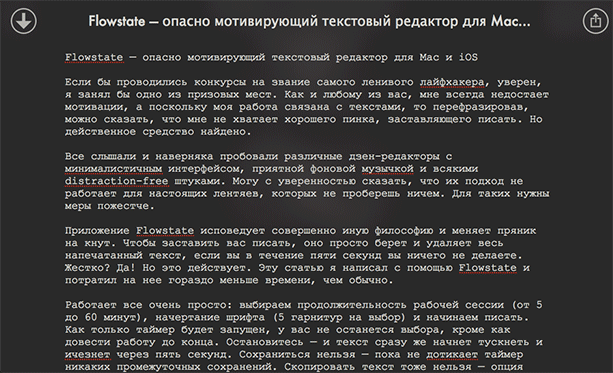Place cursor on the words "меры пожестче."
This screenshot has height=373, width=613.
(x=110, y=206)
